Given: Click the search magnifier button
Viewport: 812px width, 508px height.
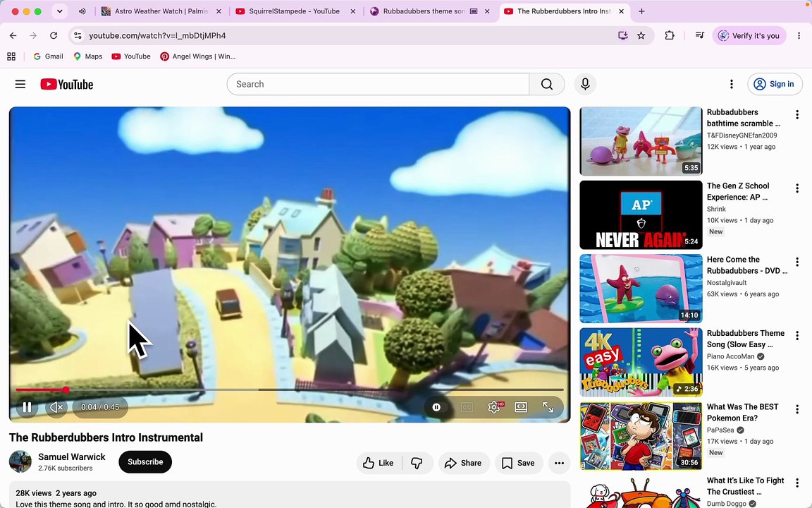Looking at the screenshot, I should click(x=547, y=84).
